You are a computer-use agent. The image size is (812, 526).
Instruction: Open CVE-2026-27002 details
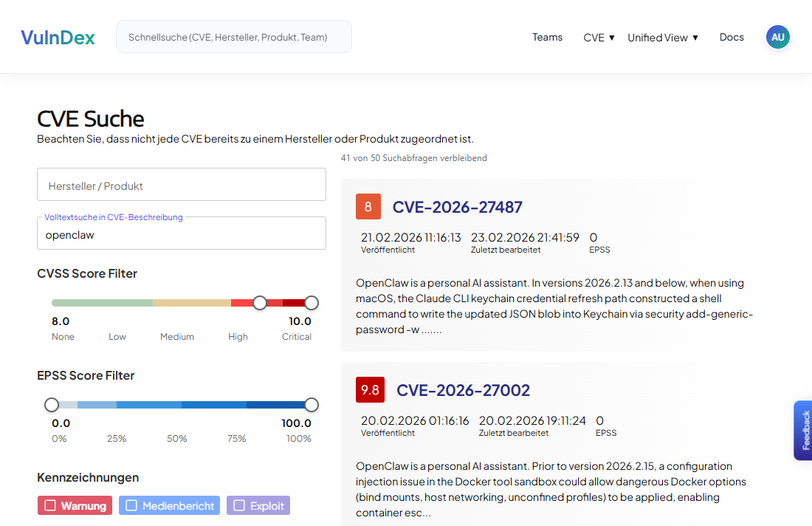[x=464, y=390]
